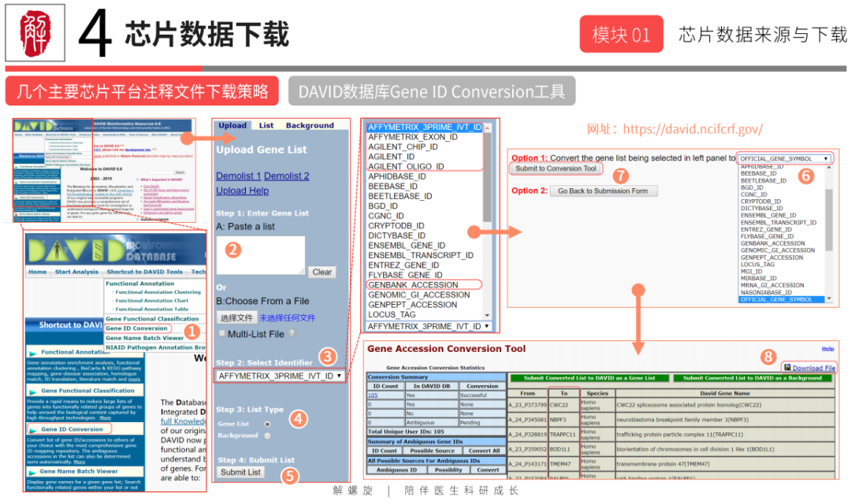Click the identifier list vertical scrollbar
This screenshot has width=851, height=504.
(x=487, y=220)
